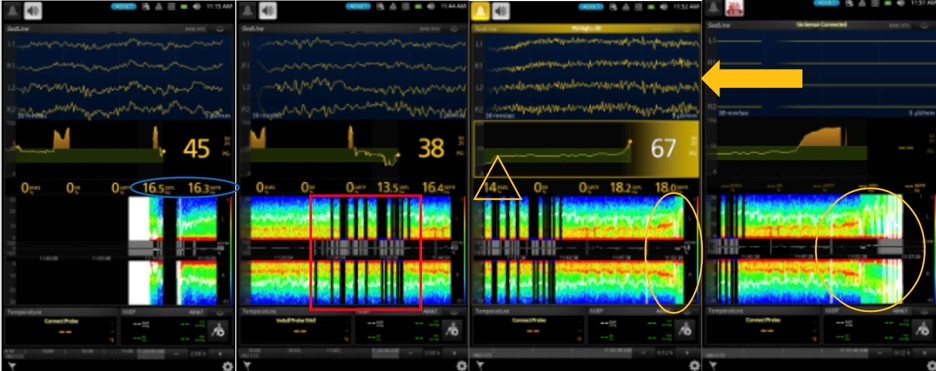Open settings gear in the 11:15 AM panel

[x=227, y=365]
